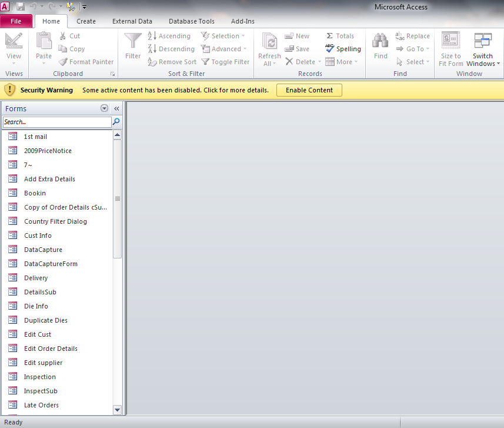
Task: Click the Filter funnel icon
Action: [x=133, y=41]
